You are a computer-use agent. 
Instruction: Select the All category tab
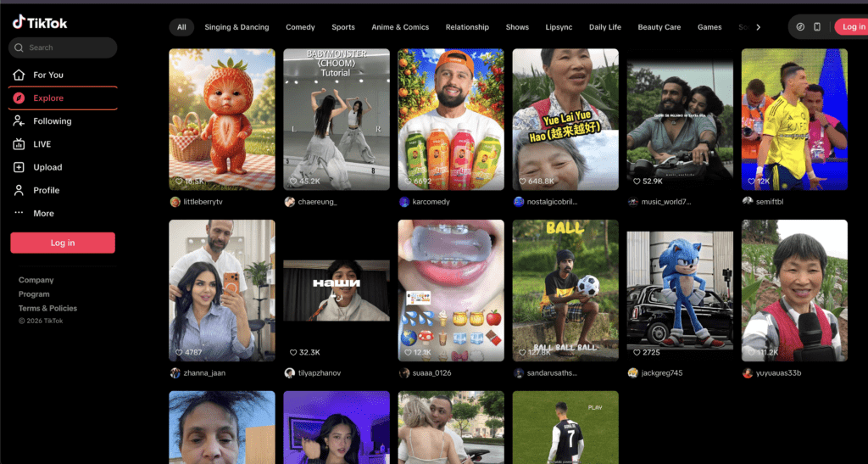[x=181, y=27]
